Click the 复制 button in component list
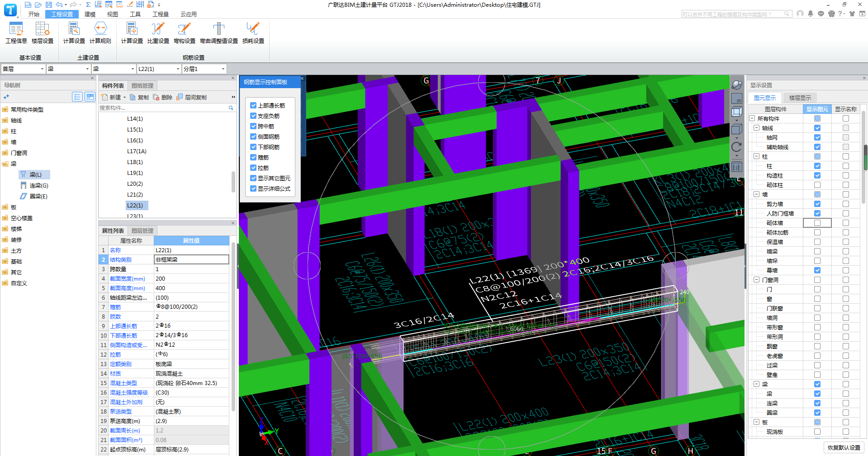This screenshot has width=868, height=456. [139, 98]
